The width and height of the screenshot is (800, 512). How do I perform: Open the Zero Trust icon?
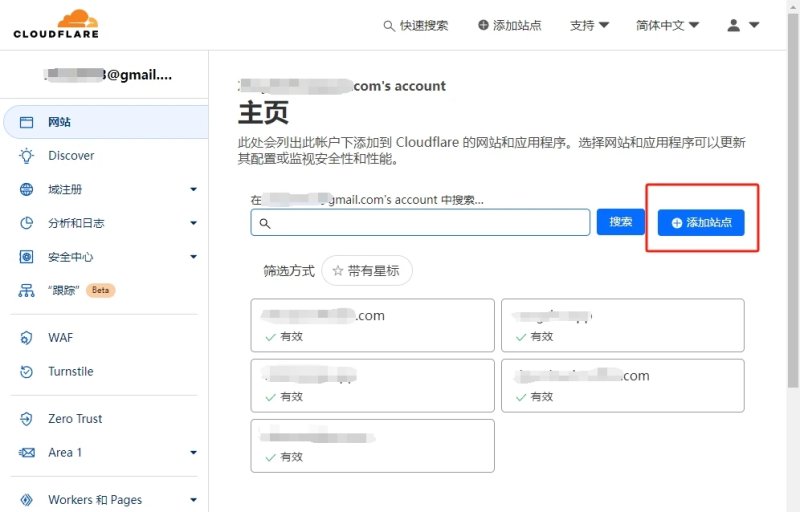(27, 419)
